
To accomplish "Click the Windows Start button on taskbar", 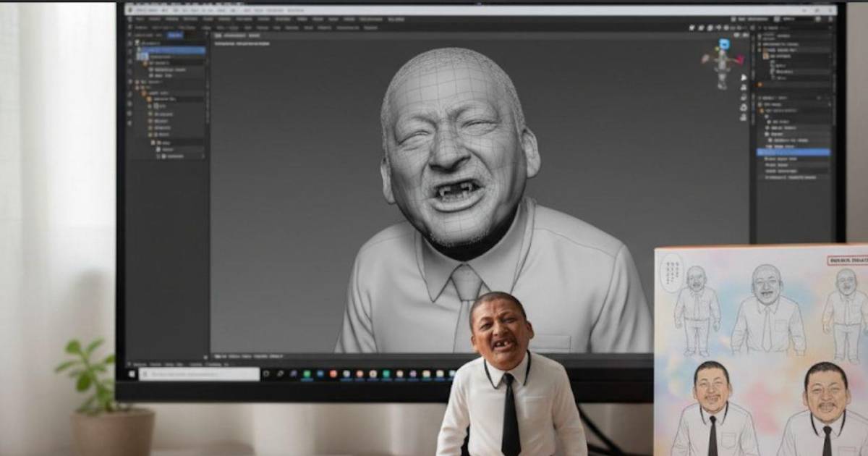I will [132, 373].
